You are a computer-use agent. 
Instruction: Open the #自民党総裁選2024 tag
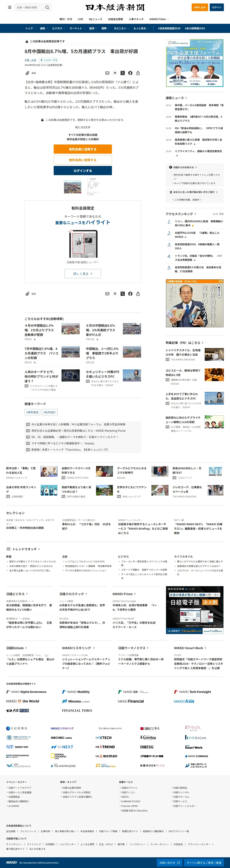tap(169, 28)
